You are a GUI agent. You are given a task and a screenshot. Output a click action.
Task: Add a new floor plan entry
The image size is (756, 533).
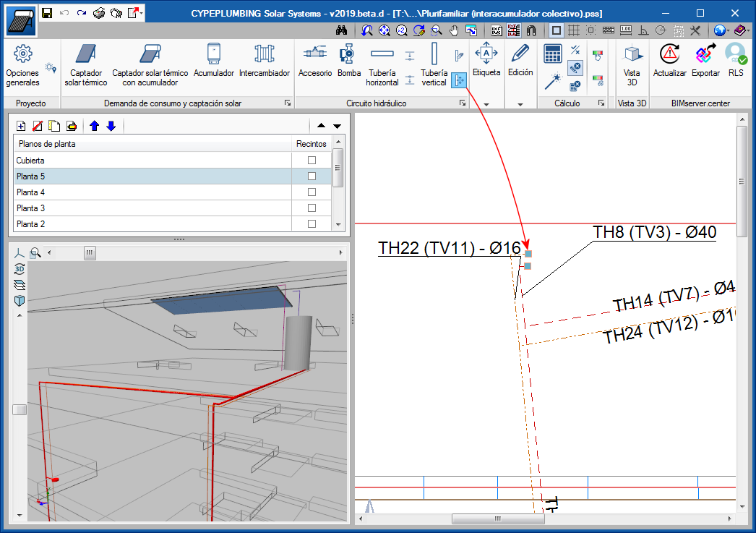pyautogui.click(x=21, y=126)
